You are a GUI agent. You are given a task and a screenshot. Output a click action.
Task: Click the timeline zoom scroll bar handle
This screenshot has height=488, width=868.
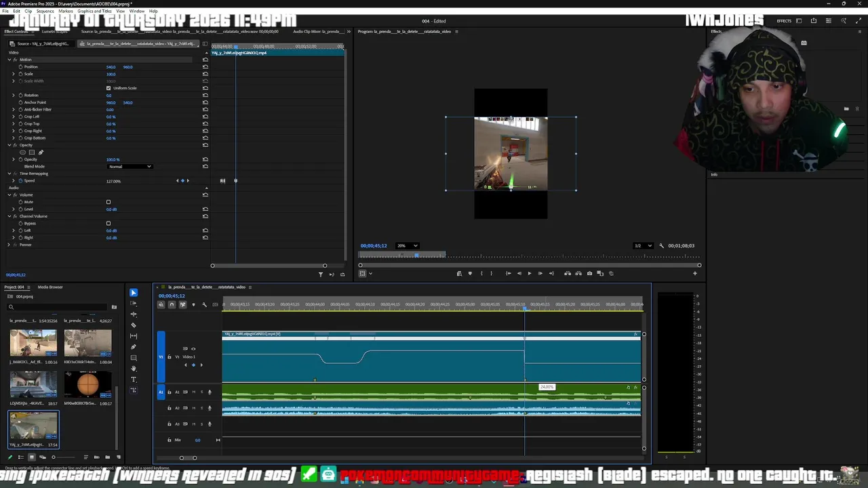tap(188, 457)
